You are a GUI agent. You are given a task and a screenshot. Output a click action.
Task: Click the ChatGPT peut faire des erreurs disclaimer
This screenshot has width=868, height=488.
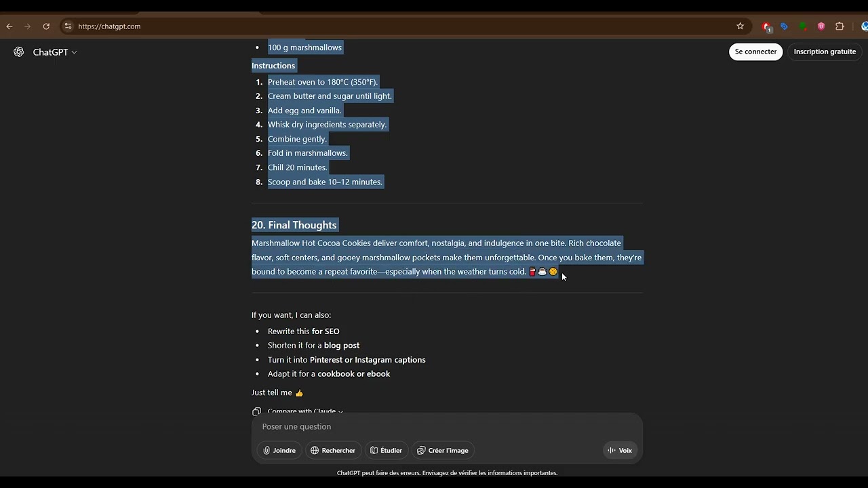[447, 473]
